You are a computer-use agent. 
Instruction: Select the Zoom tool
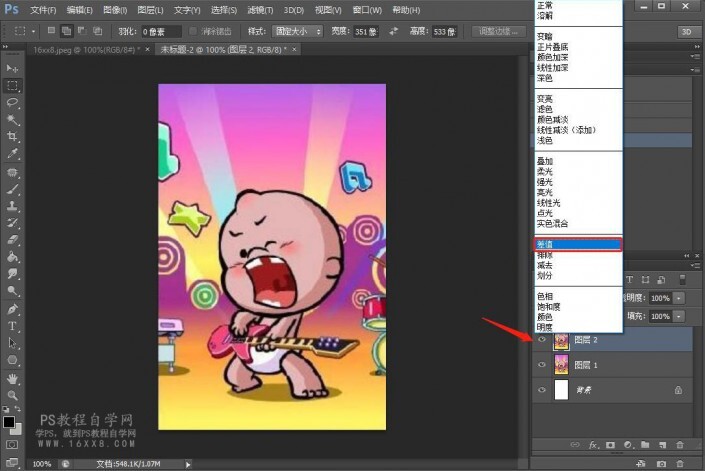tap(13, 397)
